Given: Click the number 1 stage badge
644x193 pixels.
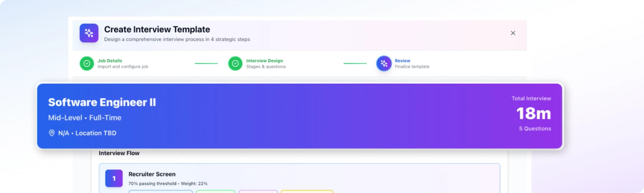Looking at the screenshot, I should [114, 178].
